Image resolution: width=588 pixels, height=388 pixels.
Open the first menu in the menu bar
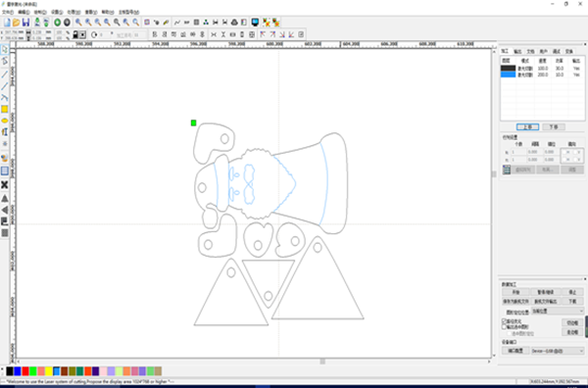(8, 12)
